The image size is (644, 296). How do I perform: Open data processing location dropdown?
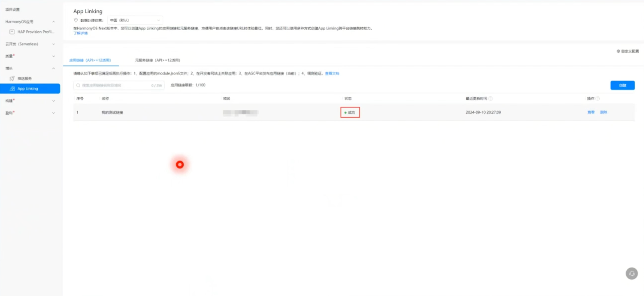[135, 20]
